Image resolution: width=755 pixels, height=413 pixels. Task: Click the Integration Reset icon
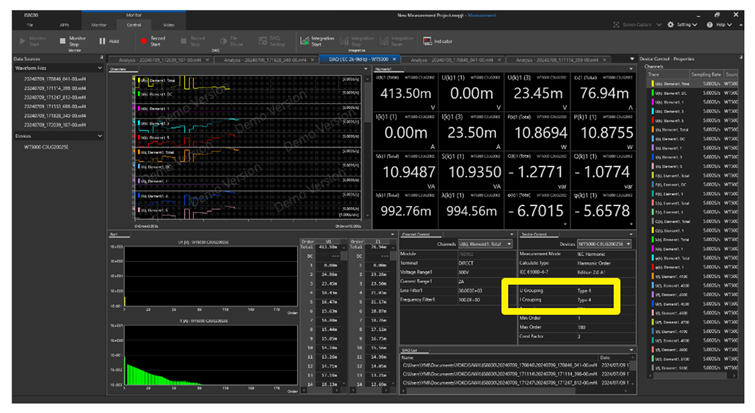384,41
